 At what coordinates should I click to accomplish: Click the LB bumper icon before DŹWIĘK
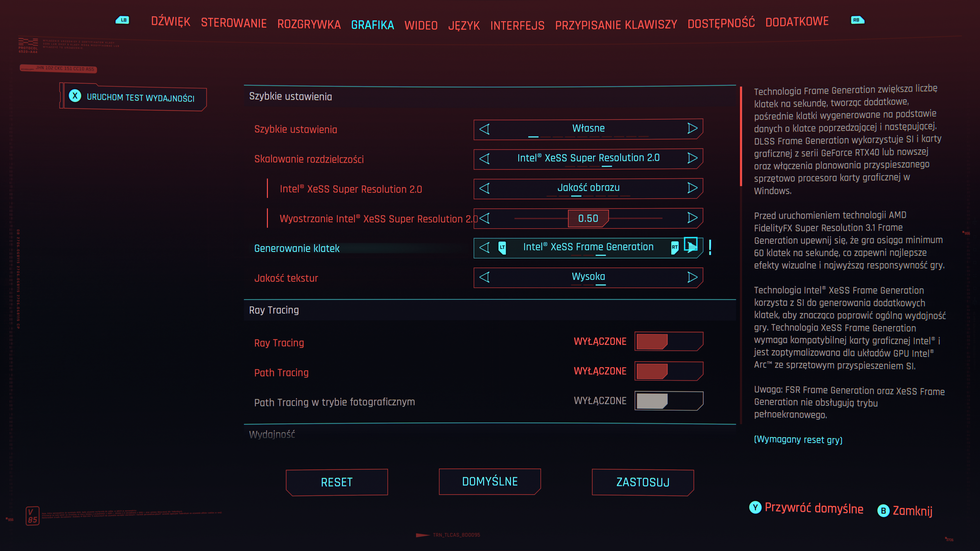click(122, 20)
